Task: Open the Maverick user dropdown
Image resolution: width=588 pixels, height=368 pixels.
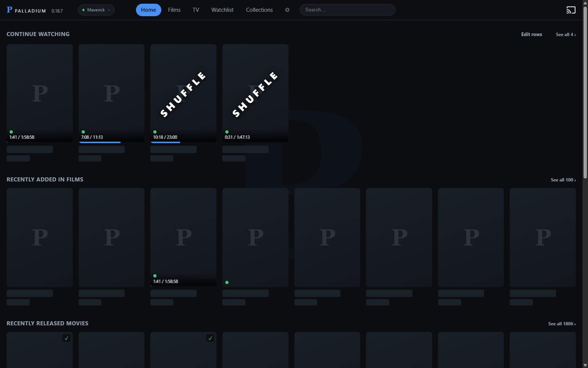Action: click(96, 10)
